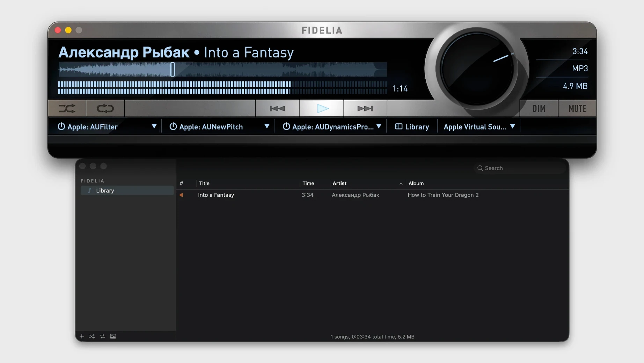Click the MUTE button

tap(577, 109)
